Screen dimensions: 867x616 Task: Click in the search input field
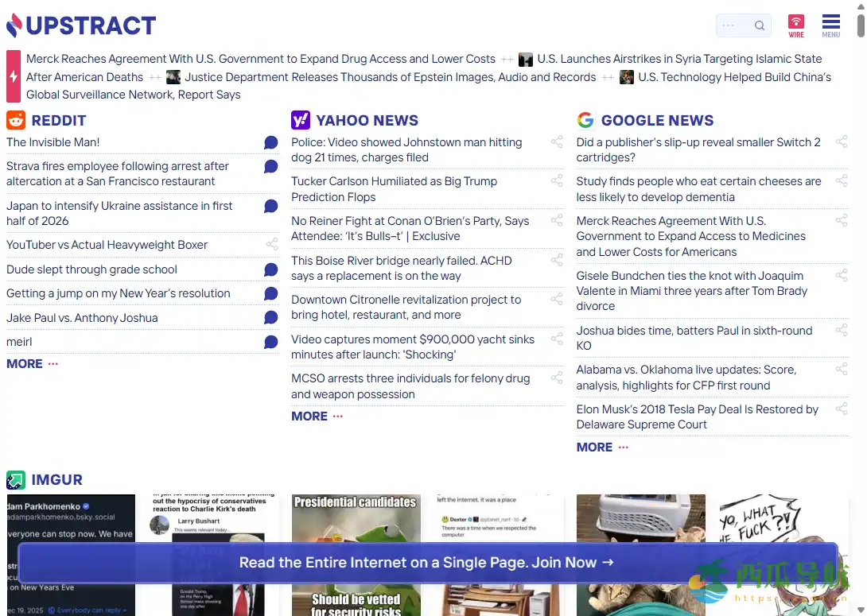732,25
